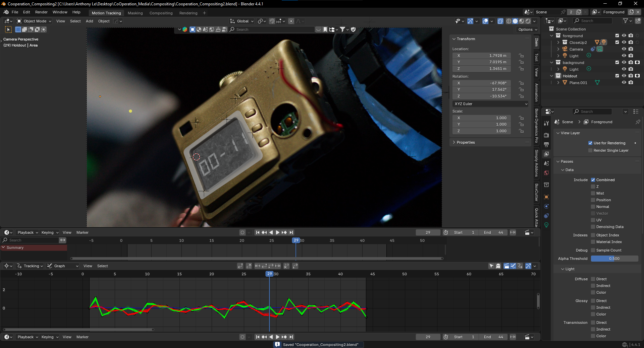
Task: Switch to the Compositing workspace tab
Action: [161, 13]
